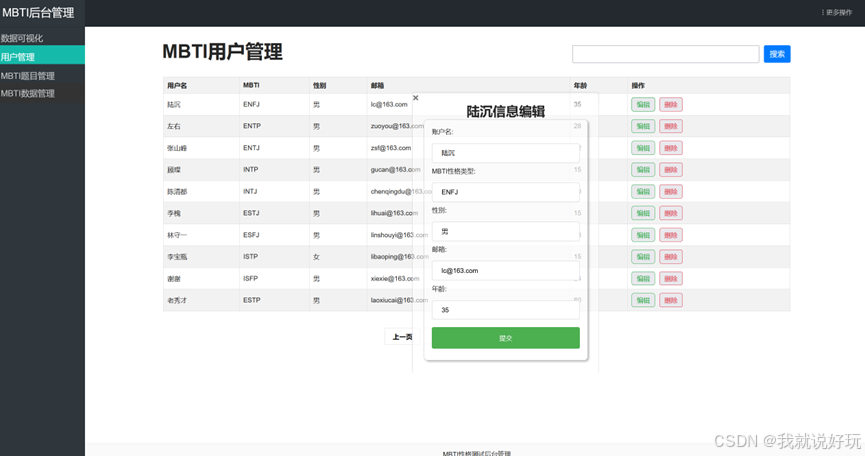Close the 陆沉信息编辑 dialog with the X
The image size is (865, 456).
tap(415, 98)
